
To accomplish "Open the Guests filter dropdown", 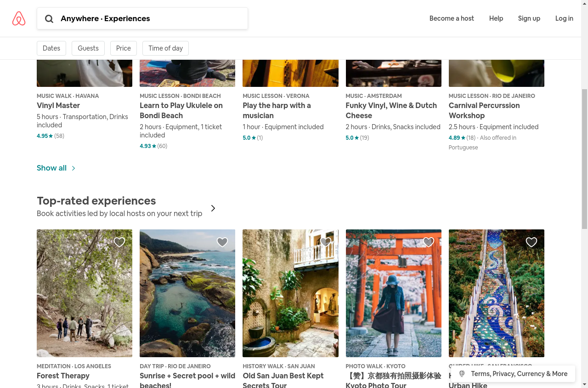I will tap(88, 48).
